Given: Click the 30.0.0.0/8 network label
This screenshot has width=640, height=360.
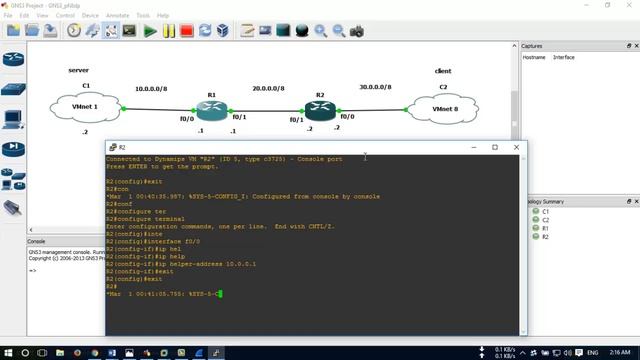Looking at the screenshot, I should coord(375,87).
